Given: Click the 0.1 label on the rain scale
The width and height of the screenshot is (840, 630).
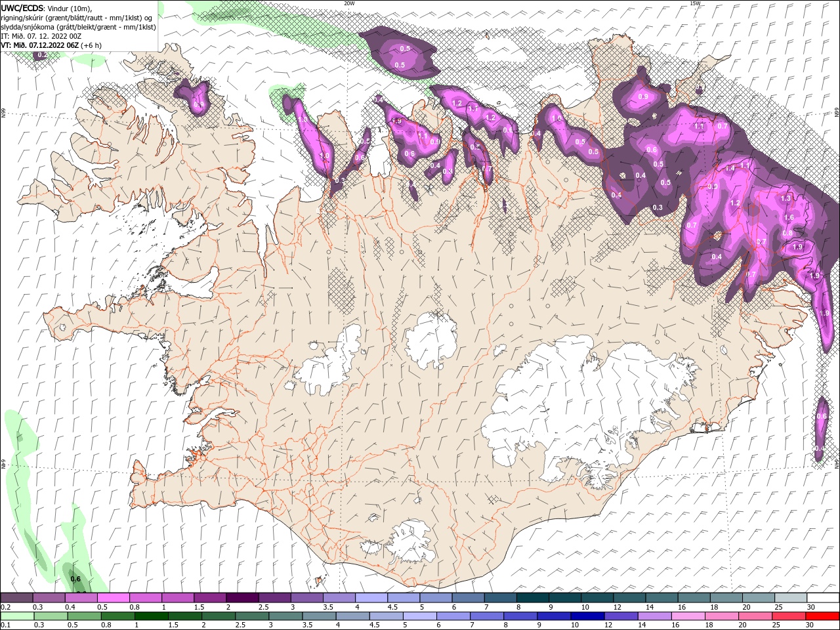Looking at the screenshot, I should tap(7, 625).
